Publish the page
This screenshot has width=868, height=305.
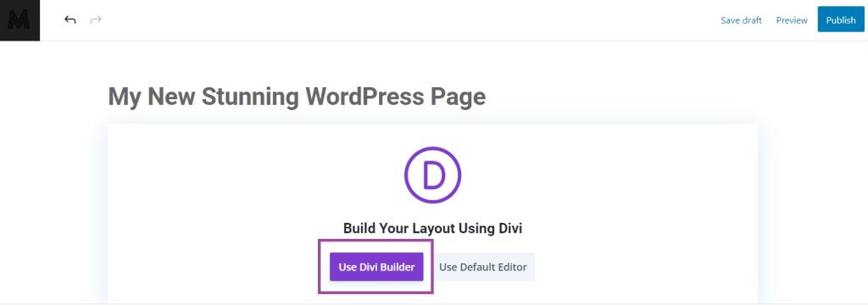pyautogui.click(x=841, y=19)
